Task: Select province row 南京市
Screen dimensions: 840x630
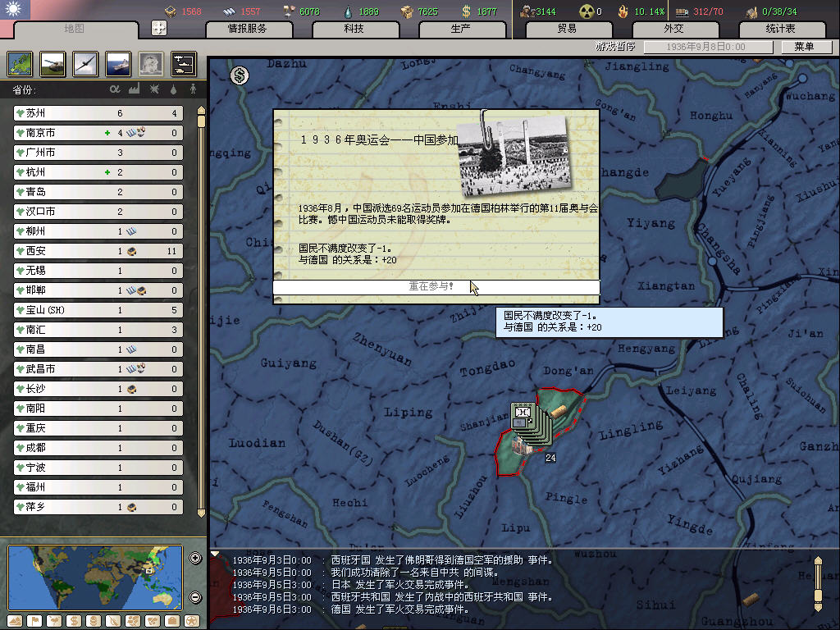Action: [98, 133]
